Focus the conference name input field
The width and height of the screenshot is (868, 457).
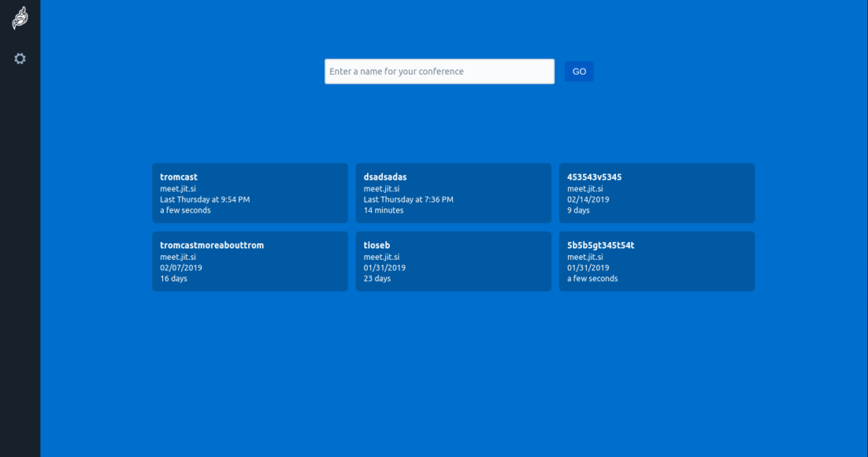pos(439,72)
